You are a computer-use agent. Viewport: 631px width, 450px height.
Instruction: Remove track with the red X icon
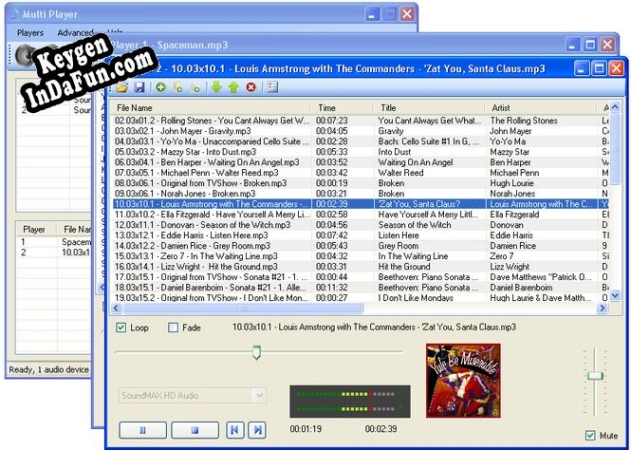(251, 87)
